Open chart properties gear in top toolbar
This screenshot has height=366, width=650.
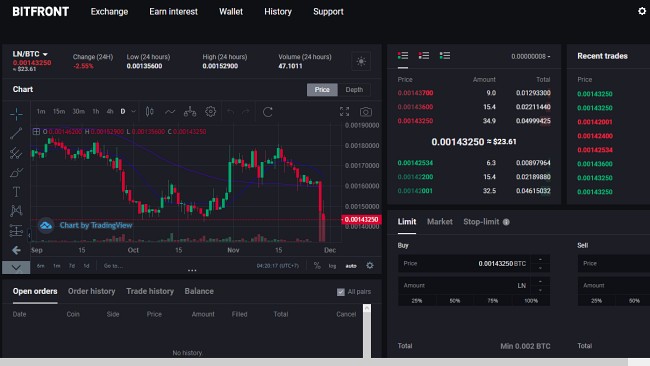(211, 111)
